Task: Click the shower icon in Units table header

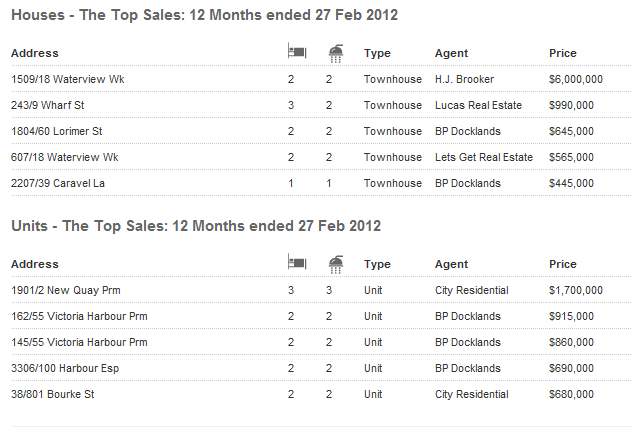Action: tap(335, 264)
